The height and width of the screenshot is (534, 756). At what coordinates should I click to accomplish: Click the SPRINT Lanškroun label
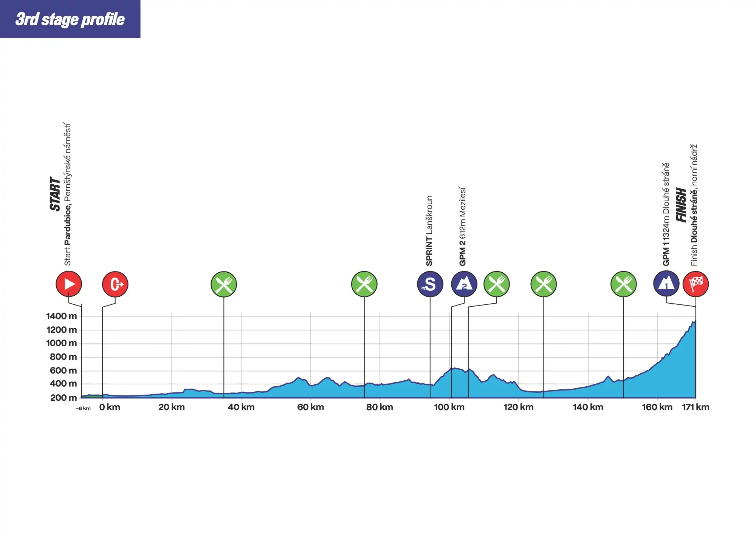(429, 231)
